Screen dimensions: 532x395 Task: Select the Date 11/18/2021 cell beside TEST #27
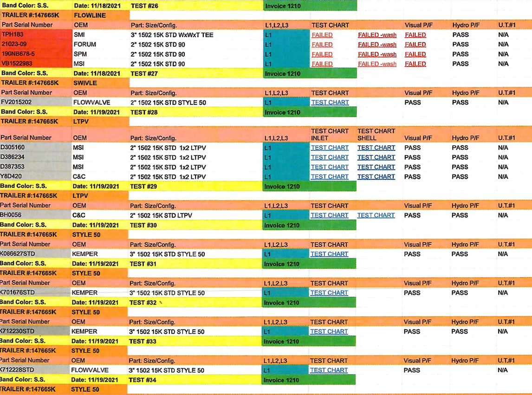pos(97,73)
